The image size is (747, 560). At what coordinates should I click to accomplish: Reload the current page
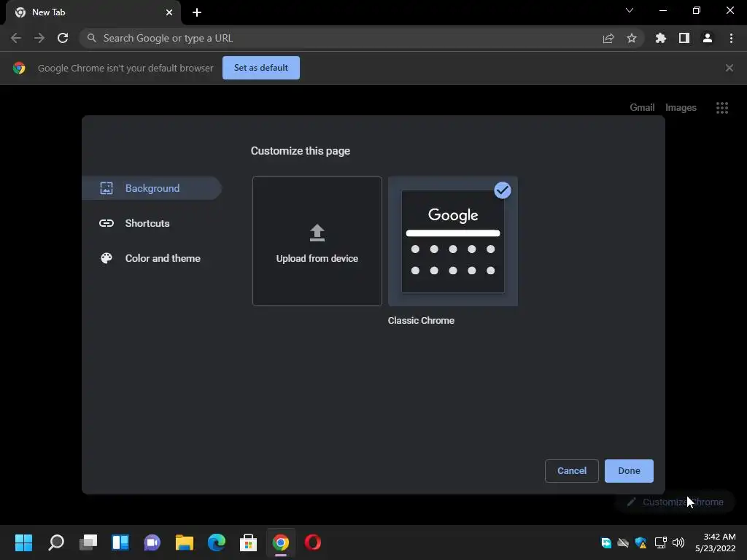coord(63,38)
